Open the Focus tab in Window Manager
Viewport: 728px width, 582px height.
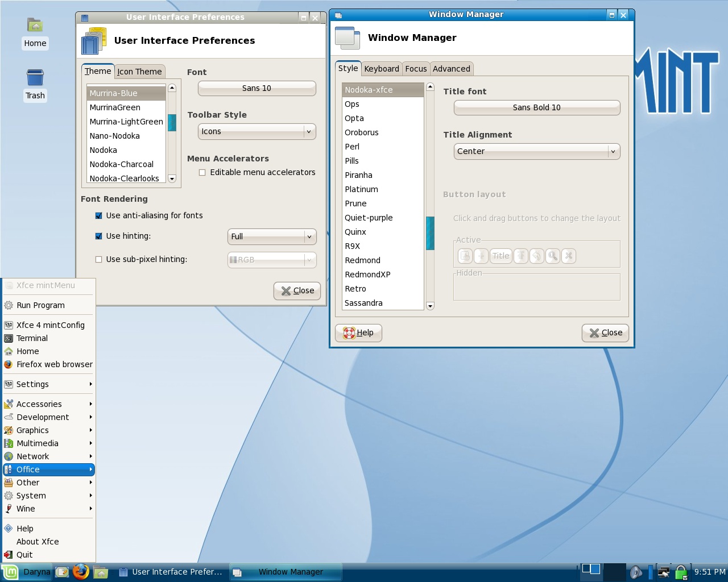(416, 69)
